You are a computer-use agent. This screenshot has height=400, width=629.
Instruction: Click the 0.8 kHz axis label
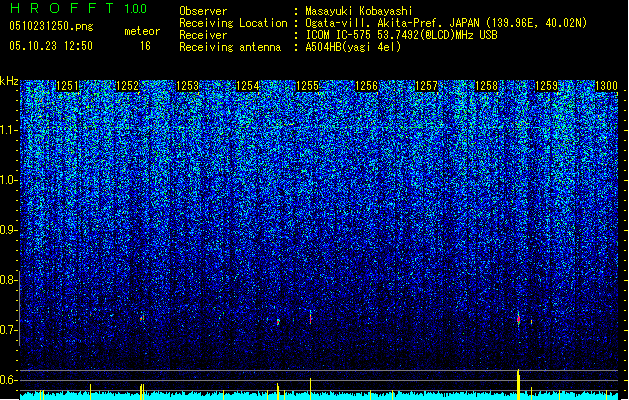pos(8,280)
